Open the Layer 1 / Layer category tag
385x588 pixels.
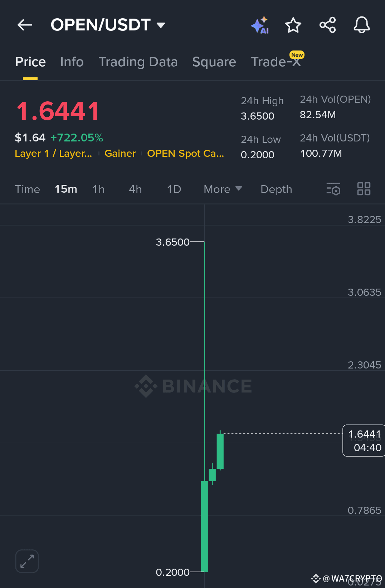click(53, 153)
